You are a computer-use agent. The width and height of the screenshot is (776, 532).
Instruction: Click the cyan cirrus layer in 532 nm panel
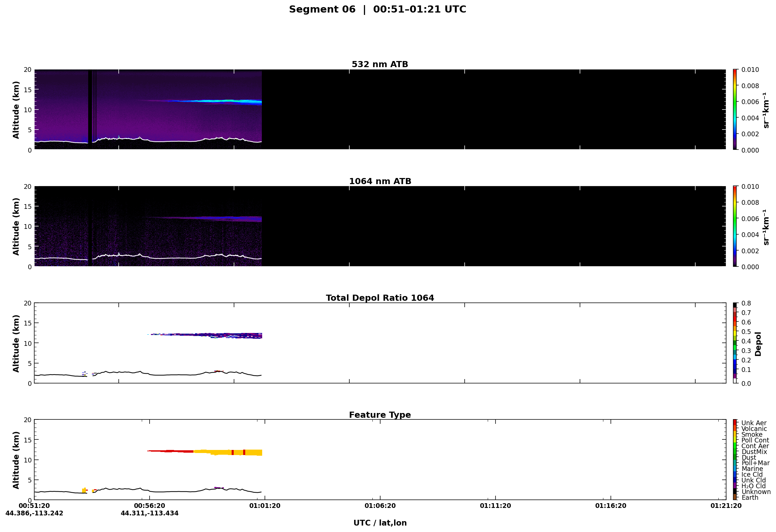coord(217,101)
